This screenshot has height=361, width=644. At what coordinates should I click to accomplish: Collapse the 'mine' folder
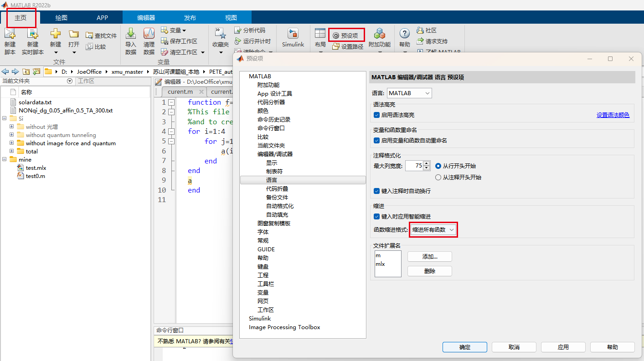[x=4, y=160]
